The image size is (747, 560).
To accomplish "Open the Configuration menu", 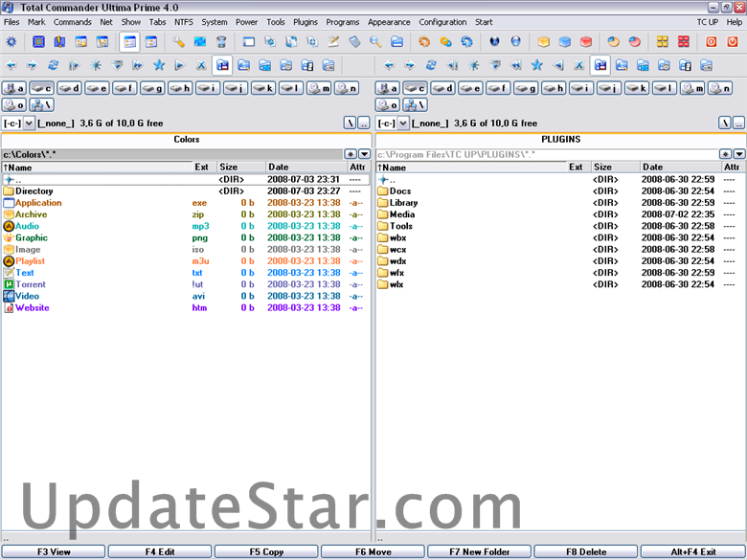I will click(x=442, y=22).
